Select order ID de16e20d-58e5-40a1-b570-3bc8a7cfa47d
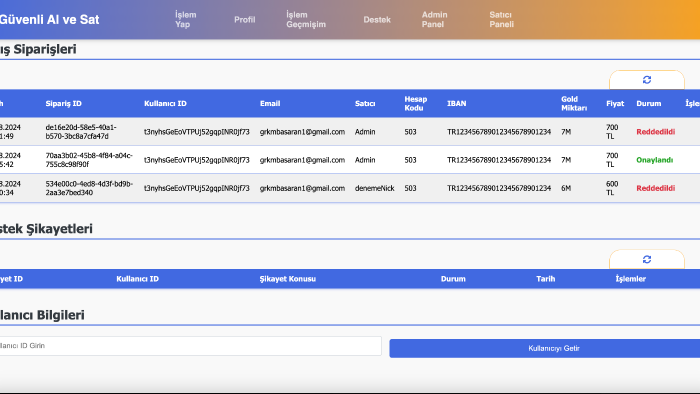Viewport: 700px width, 394px height. coord(81,132)
